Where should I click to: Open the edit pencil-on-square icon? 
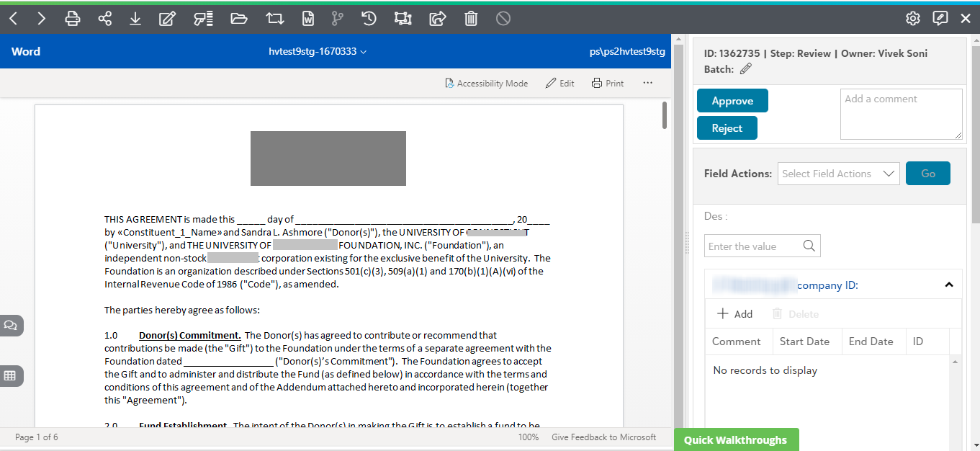click(167, 19)
